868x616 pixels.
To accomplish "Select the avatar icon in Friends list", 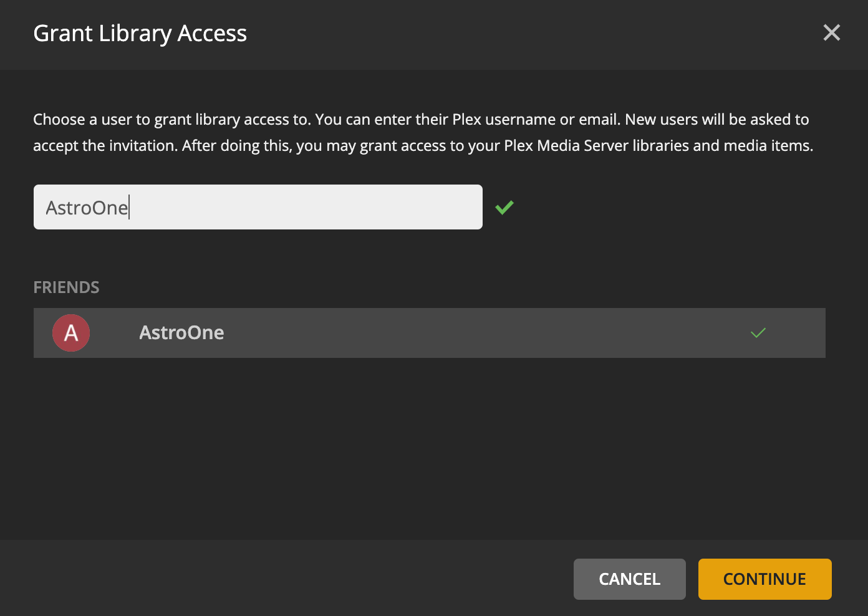I will click(x=70, y=332).
